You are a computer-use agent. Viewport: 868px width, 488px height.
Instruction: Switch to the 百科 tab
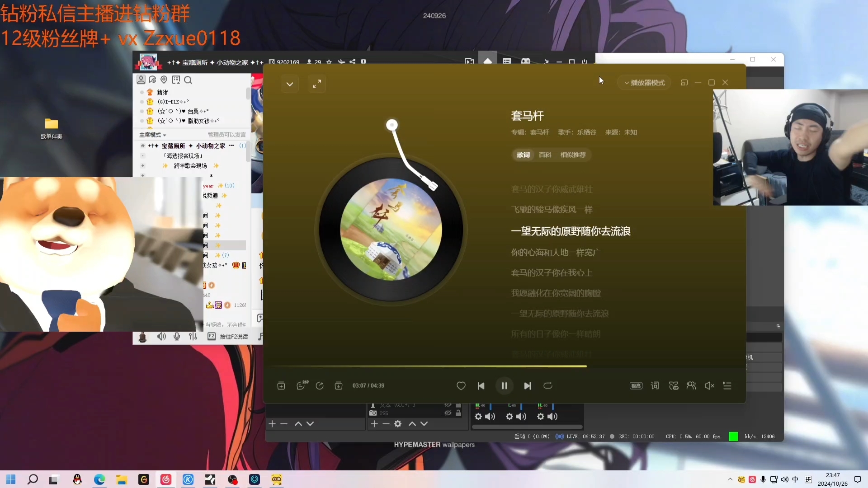coord(545,155)
